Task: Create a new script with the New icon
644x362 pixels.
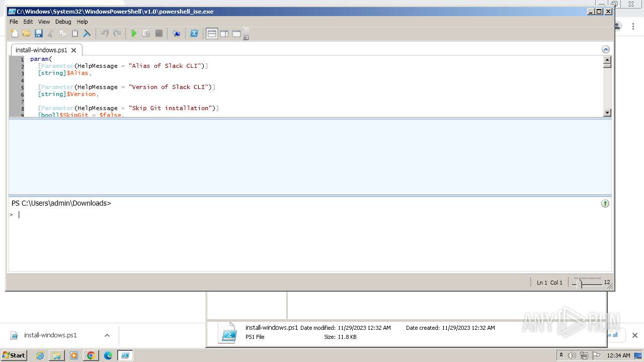Action: point(14,34)
